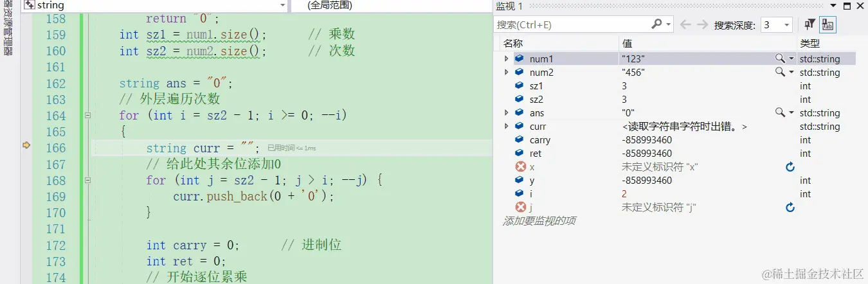This screenshot has height=284, width=868.
Task: Open visualizer dropdown arrow for ans
Action: point(791,112)
